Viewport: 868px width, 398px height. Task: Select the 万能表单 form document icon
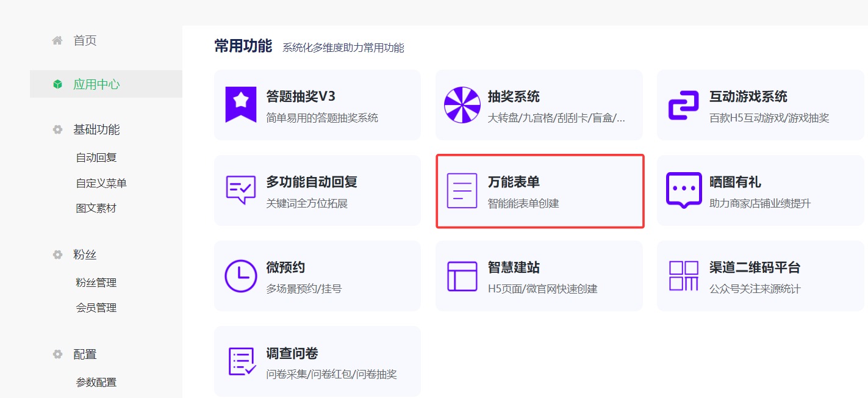click(462, 190)
